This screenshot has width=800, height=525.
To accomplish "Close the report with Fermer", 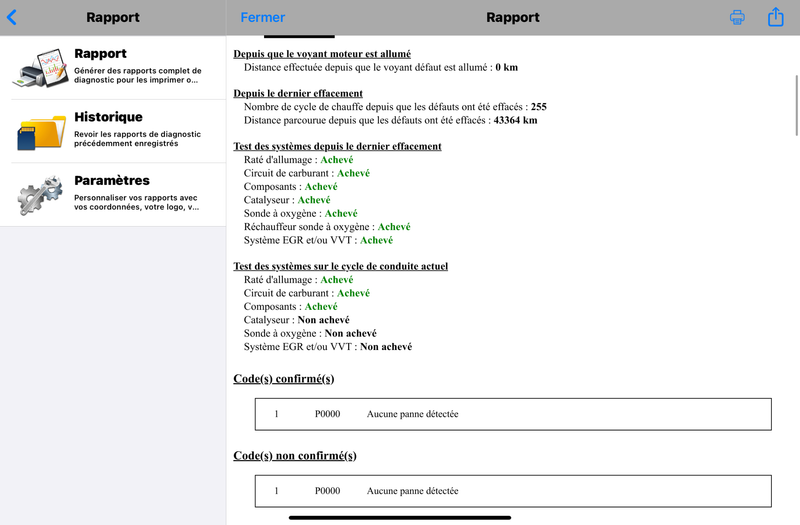I will [x=262, y=17].
